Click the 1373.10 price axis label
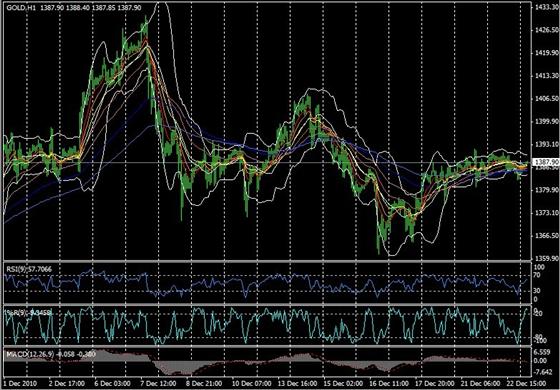 click(x=546, y=212)
